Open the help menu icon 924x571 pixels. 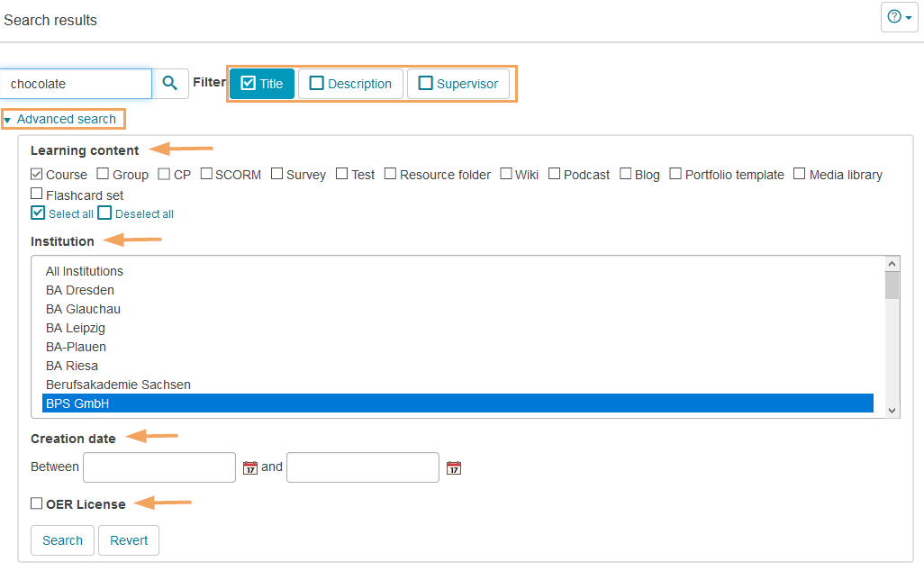(x=899, y=17)
